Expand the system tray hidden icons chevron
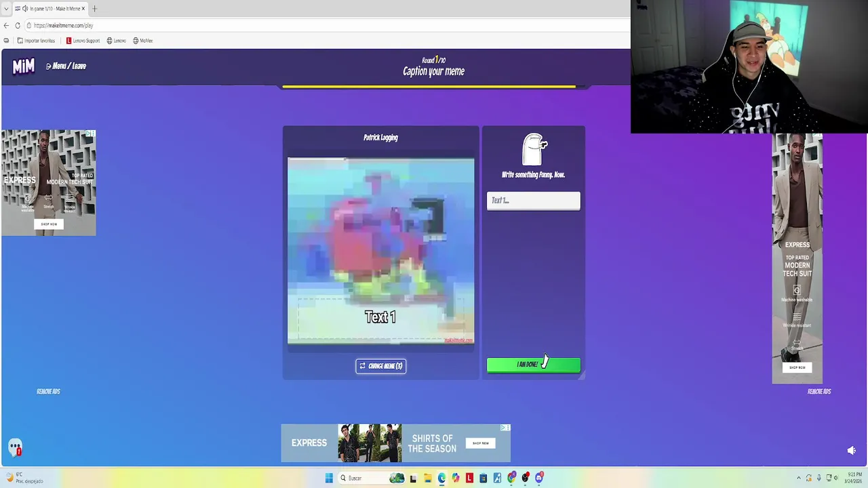Screen dimensions: 868x488 pos(798,479)
